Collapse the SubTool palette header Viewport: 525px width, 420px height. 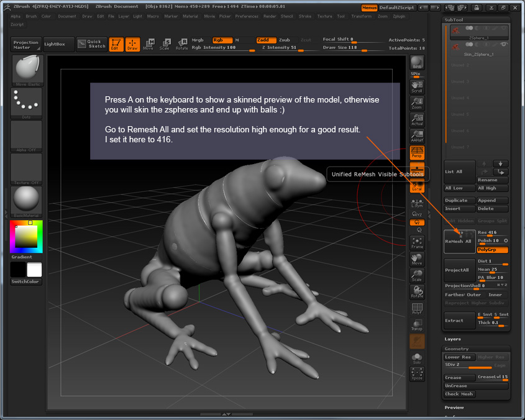454,20
